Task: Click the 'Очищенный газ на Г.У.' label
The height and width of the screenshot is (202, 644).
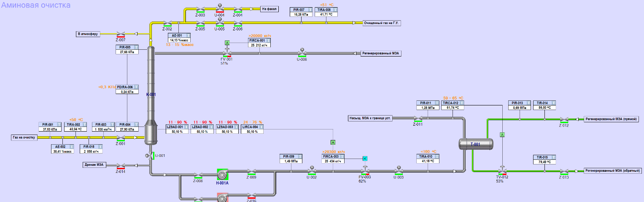Action: (x=382, y=24)
